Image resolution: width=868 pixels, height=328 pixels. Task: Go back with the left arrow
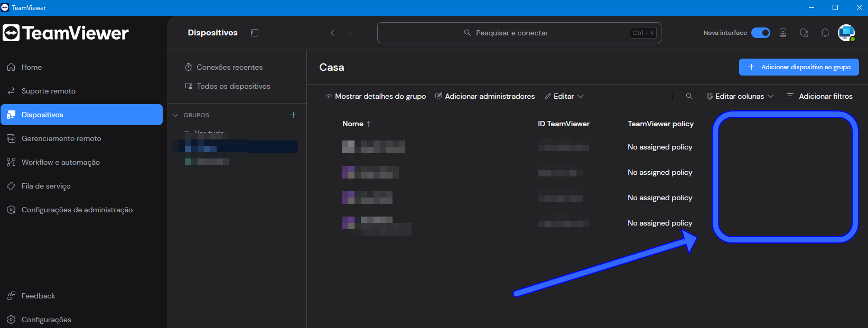coord(332,33)
